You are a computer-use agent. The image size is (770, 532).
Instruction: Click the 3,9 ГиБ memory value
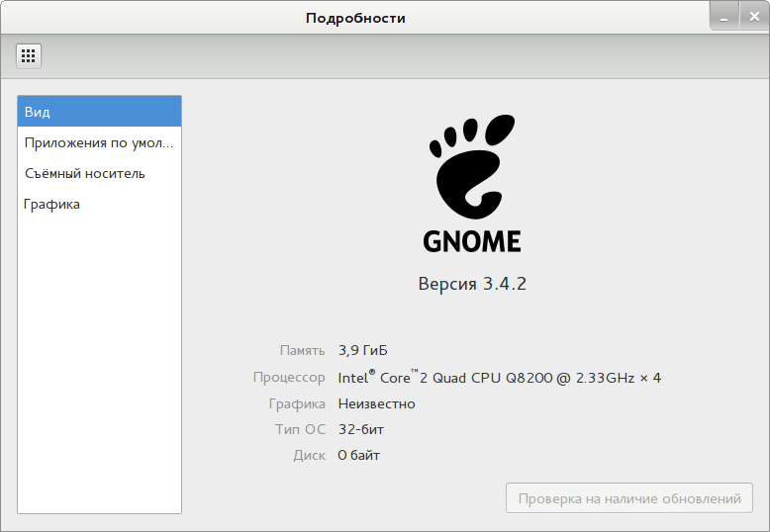click(363, 350)
